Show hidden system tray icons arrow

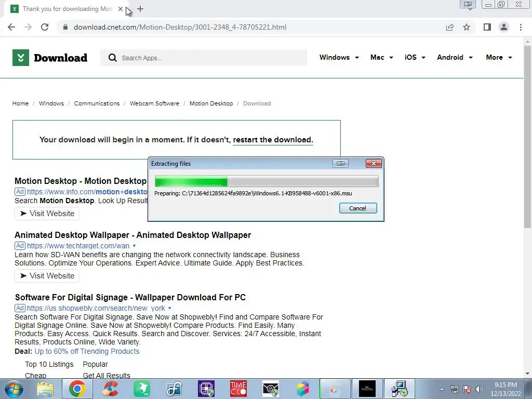click(x=442, y=389)
